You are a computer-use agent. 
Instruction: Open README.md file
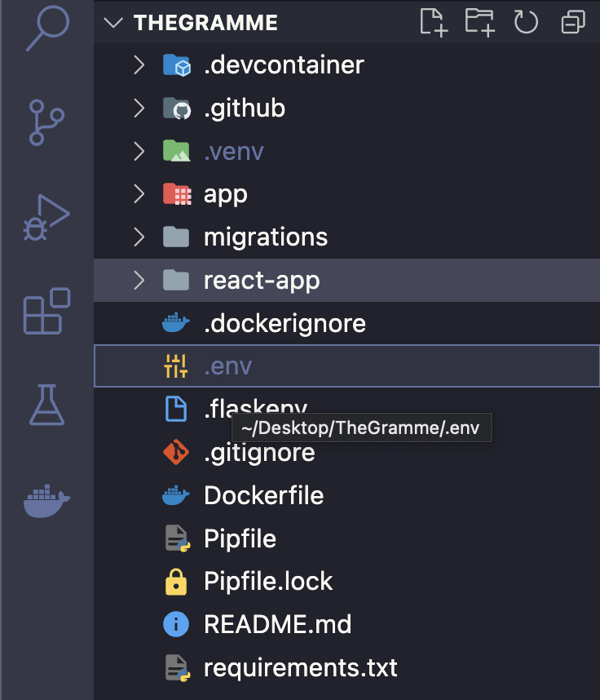coord(346,624)
